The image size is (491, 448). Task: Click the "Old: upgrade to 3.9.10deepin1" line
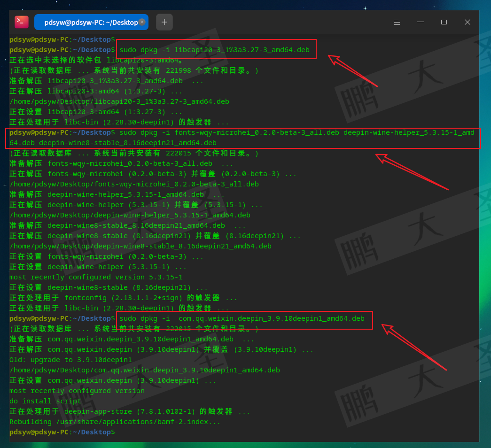pyautogui.click(x=70, y=360)
